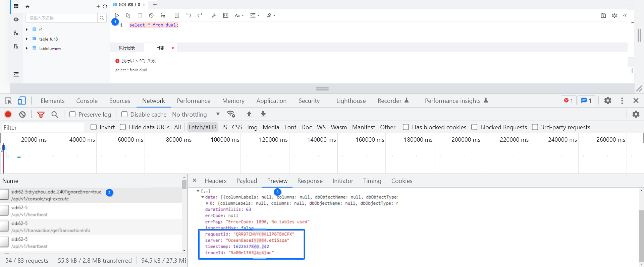Open DevTools inspect element picker
Viewport: 644px width, 267px height.
[x=8, y=101]
